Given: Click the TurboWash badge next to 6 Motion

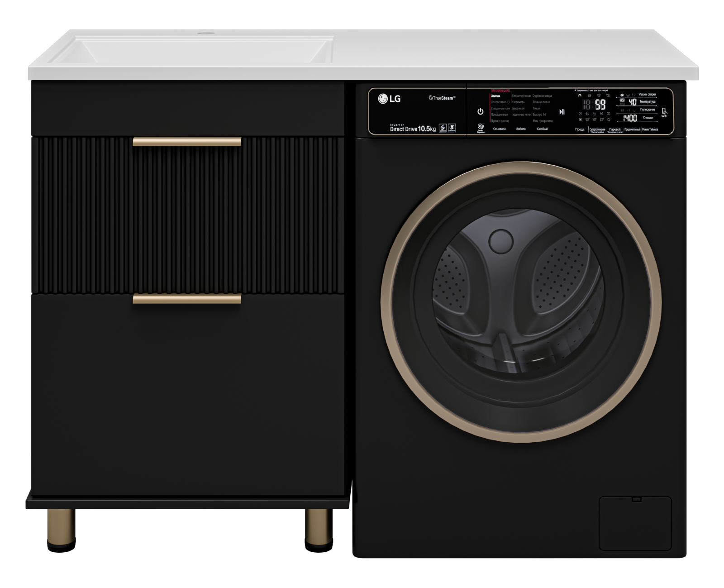Looking at the screenshot, I should (x=452, y=128).
